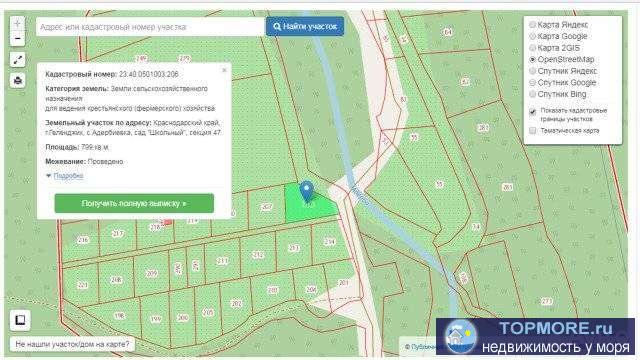Select parcel number 64 on map

point(448,32)
